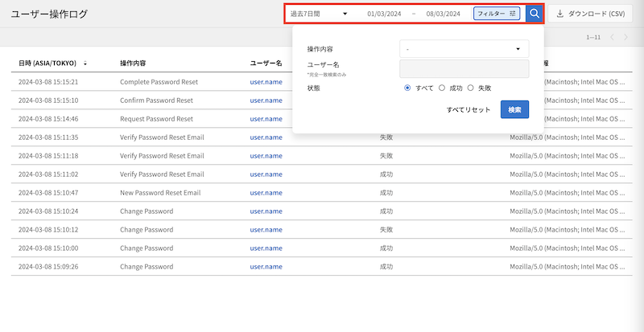Screen dimensions: 644x332
Task: Click Mozilla/5.0 user agent in the 15:11:35 row
Action: coord(568,137)
